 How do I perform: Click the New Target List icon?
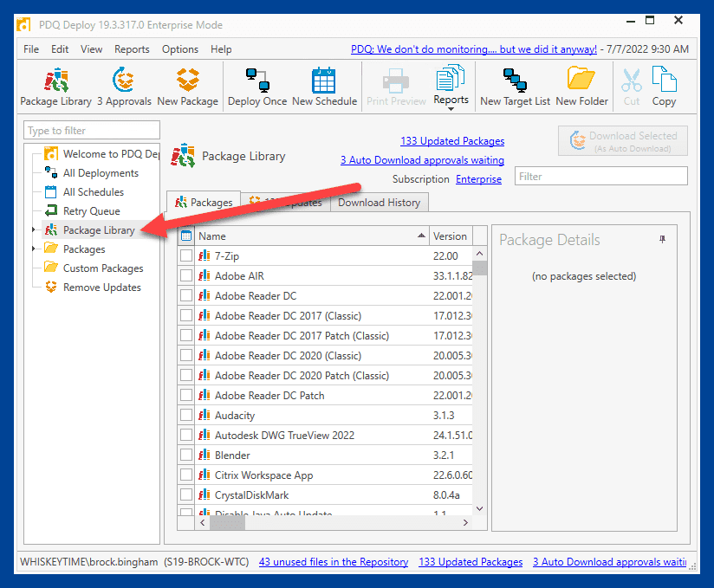click(515, 87)
